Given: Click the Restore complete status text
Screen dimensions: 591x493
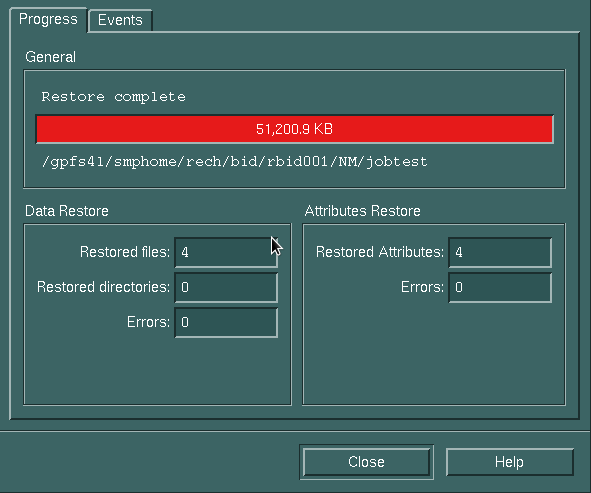Looking at the screenshot, I should (113, 97).
